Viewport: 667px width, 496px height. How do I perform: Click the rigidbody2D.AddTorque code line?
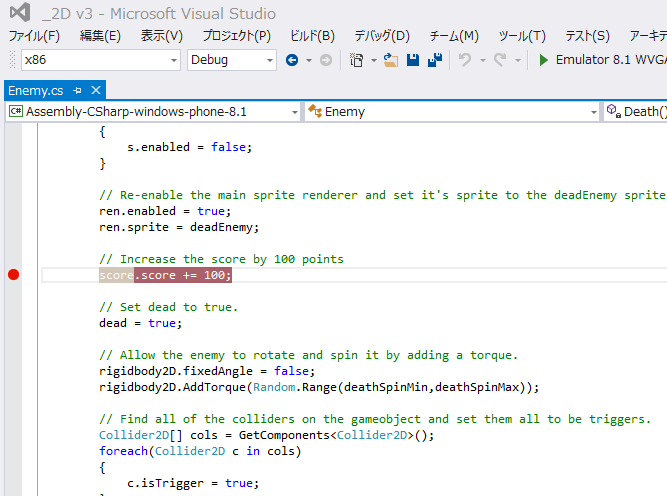pos(319,387)
